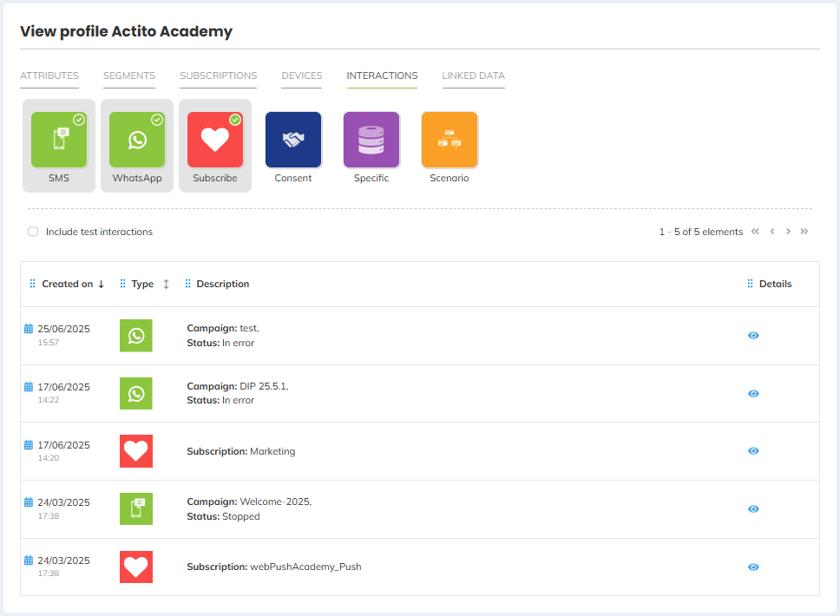The image size is (840, 616).
Task: Click the Description column header
Action: (x=223, y=284)
